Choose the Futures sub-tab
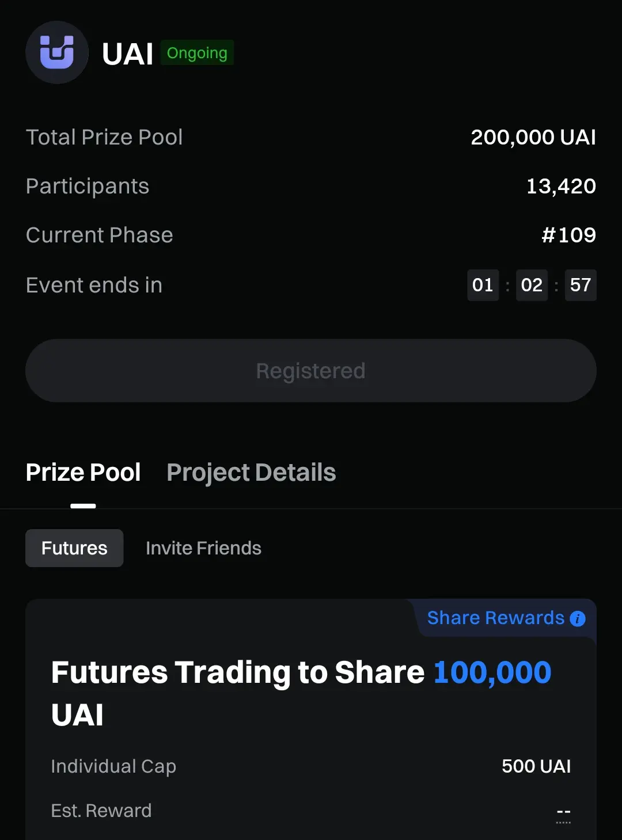 pyautogui.click(x=74, y=548)
